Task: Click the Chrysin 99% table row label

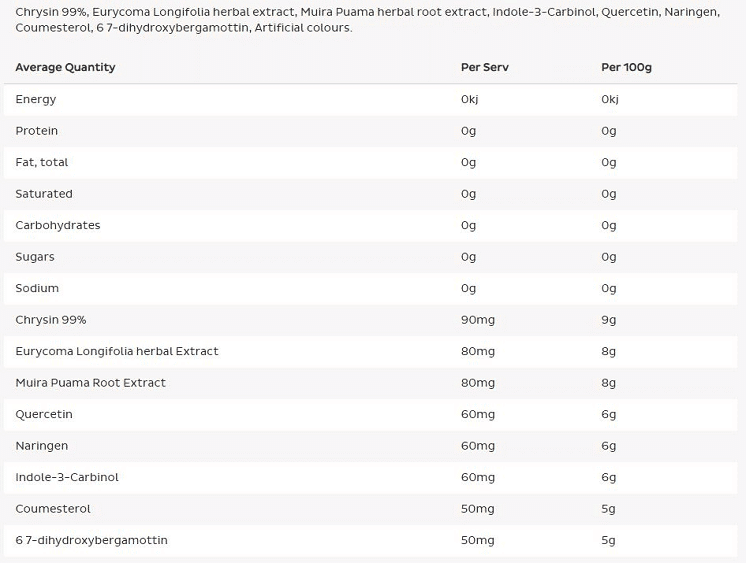Action: (x=51, y=320)
